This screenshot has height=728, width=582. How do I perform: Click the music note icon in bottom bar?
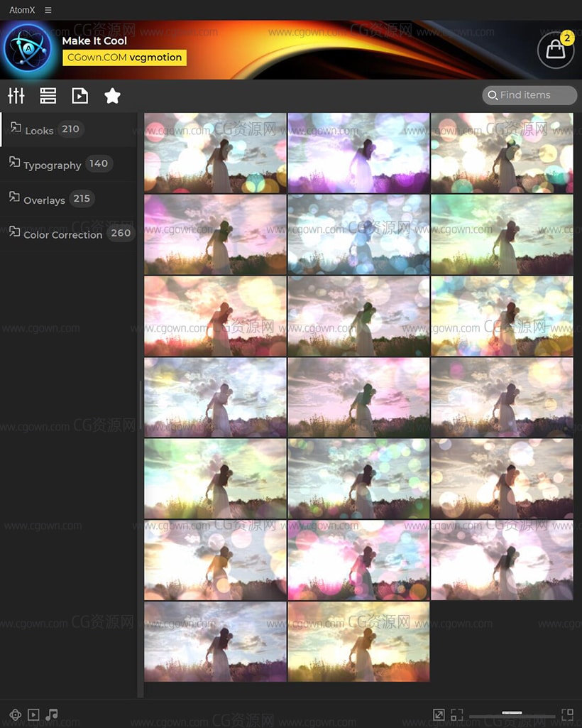coord(52,715)
